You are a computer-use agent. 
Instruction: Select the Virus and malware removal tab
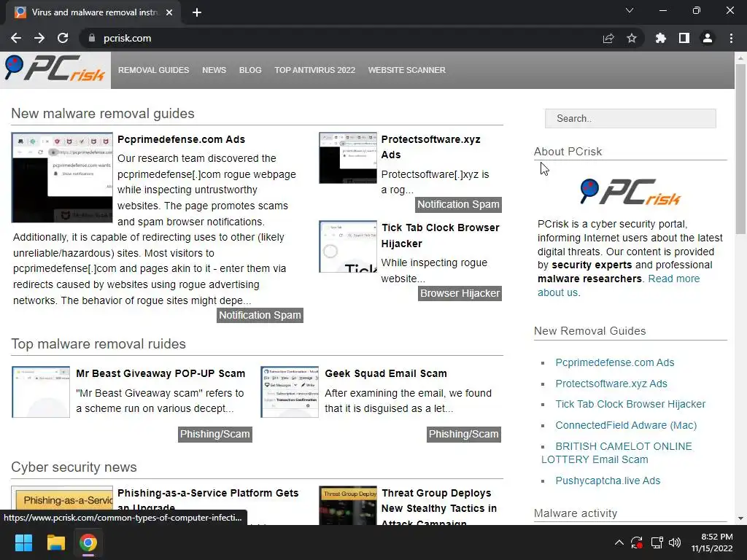click(x=93, y=12)
